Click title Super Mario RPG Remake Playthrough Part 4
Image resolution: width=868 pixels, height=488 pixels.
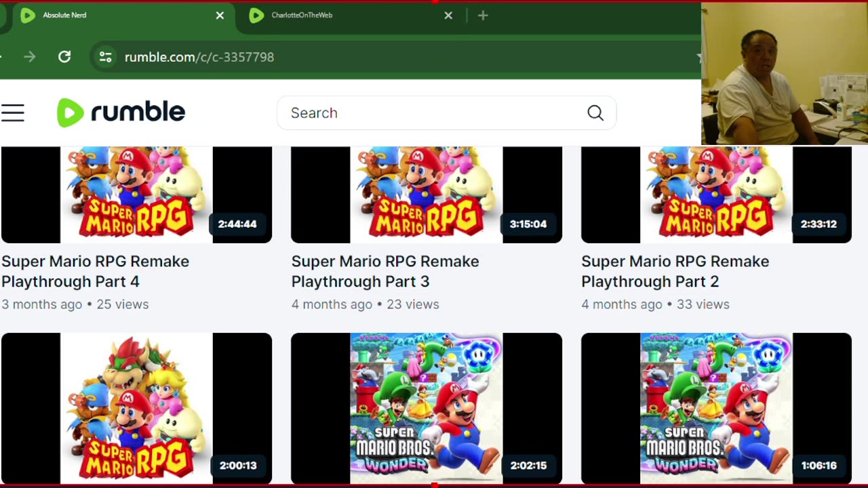pos(96,271)
